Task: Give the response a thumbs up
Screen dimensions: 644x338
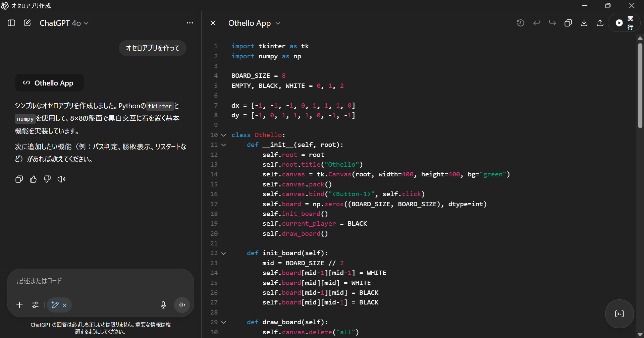Action: pyautogui.click(x=33, y=179)
